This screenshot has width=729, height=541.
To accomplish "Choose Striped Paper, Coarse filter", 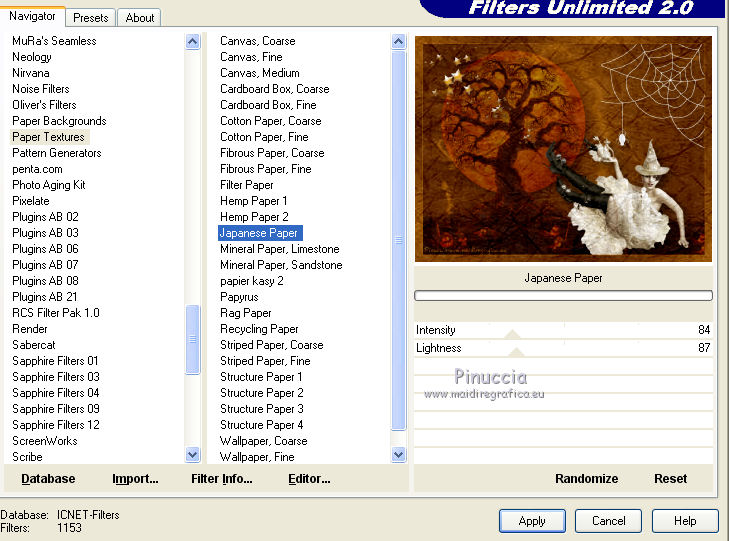I will [272, 345].
